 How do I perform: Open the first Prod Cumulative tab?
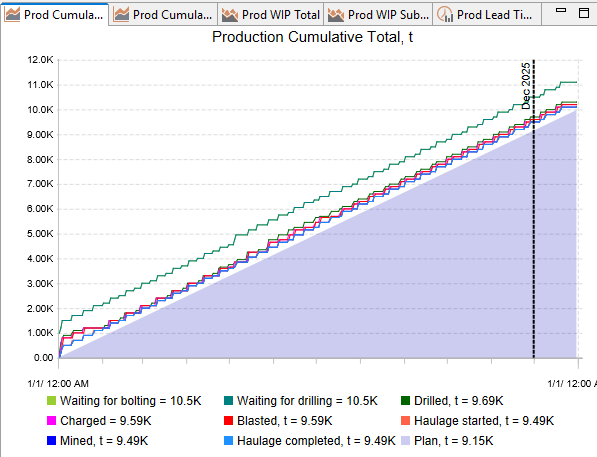click(x=55, y=14)
